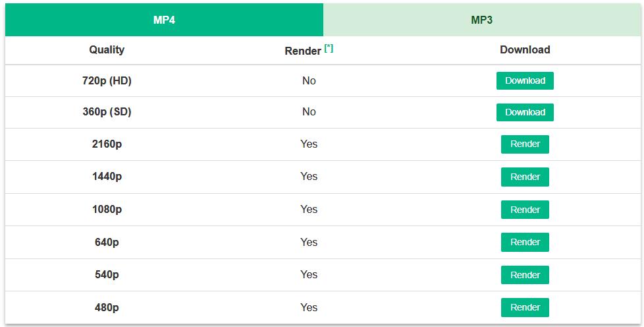This screenshot has width=644, height=327.
Task: Render the 2160p video
Action: click(525, 144)
